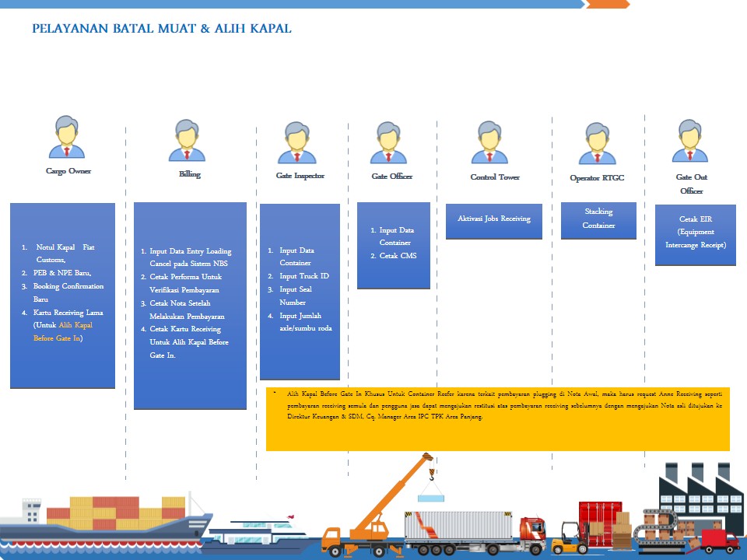Click the Operator RTGC person icon
This screenshot has width=747, height=560.
coord(597,143)
